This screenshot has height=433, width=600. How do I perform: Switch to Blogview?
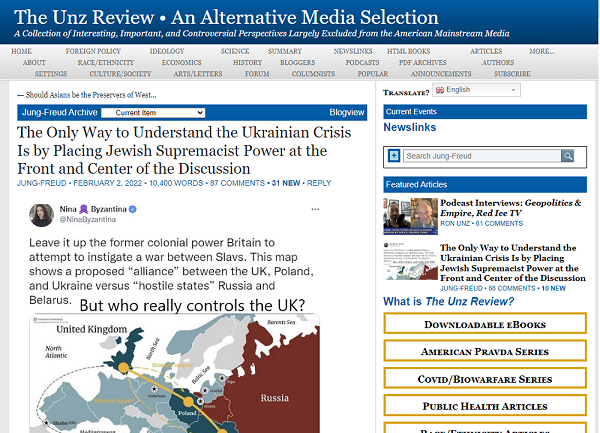coord(347,113)
